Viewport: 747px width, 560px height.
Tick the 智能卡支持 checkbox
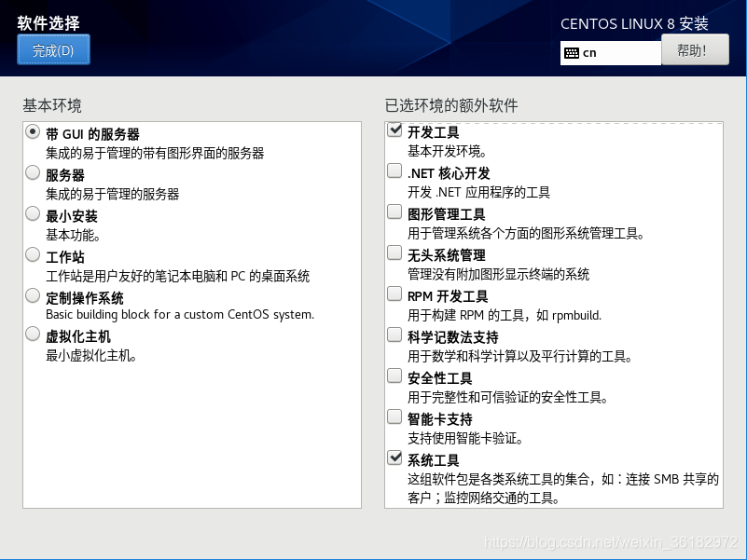click(394, 417)
